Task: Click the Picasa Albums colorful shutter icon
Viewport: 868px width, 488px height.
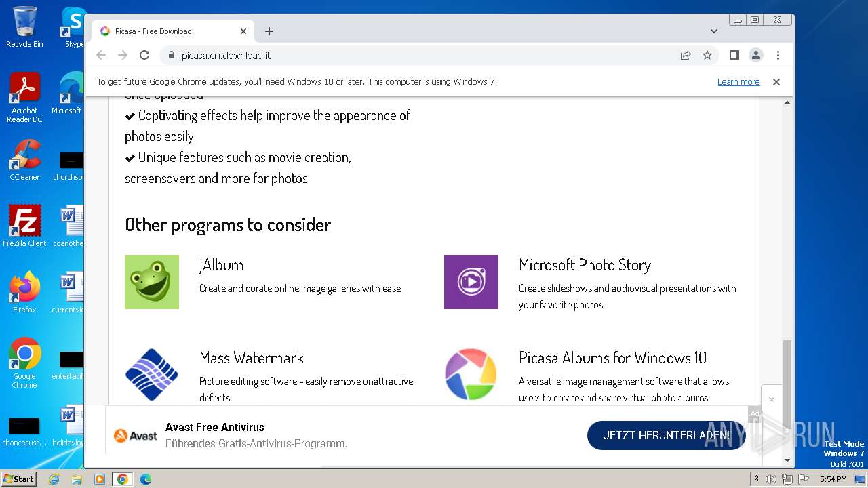Action: (471, 375)
